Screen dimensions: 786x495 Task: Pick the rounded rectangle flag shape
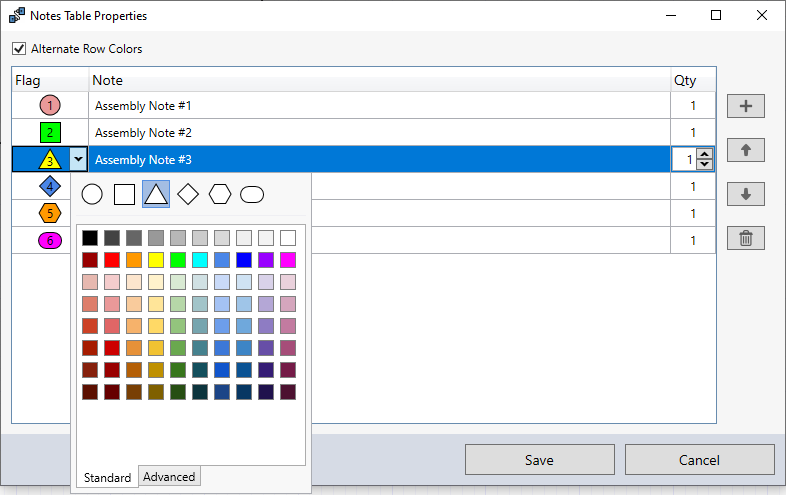(x=252, y=194)
